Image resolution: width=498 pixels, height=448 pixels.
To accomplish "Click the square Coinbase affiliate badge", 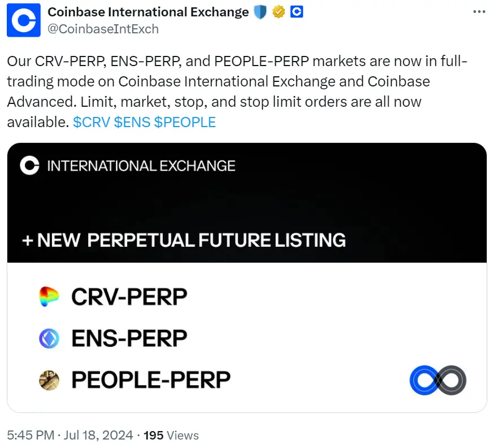I will pos(297,11).
